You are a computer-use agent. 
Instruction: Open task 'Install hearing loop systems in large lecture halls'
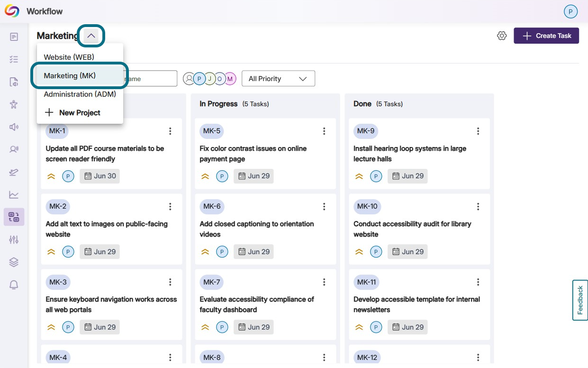(x=410, y=154)
